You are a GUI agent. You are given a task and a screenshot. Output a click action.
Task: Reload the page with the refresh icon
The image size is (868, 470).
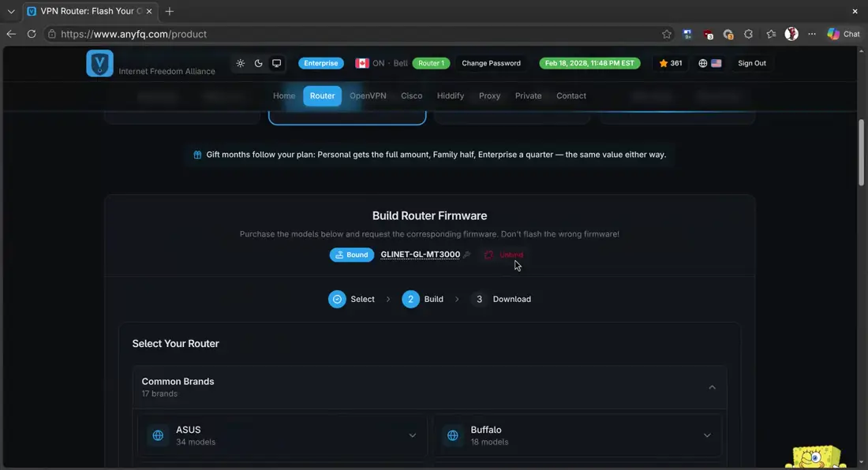click(32, 34)
